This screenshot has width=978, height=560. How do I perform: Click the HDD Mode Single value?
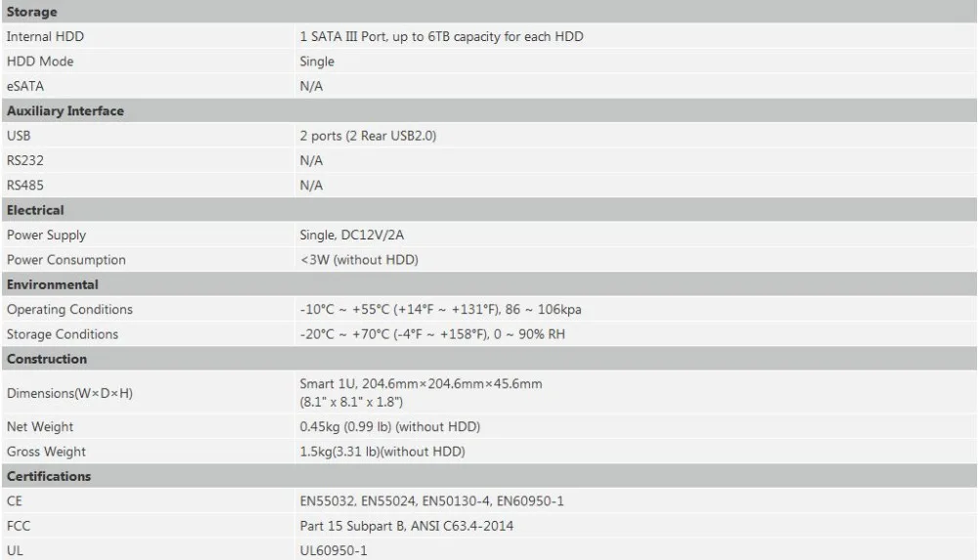317,62
